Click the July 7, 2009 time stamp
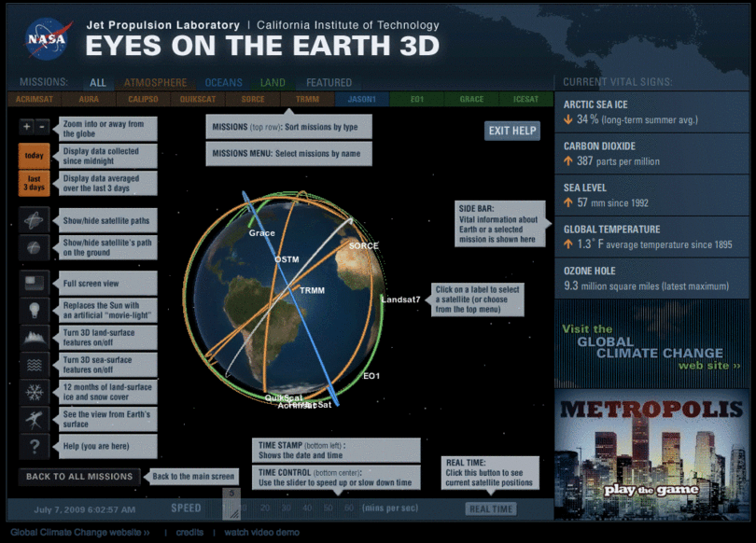Image resolution: width=756 pixels, height=543 pixels. [84, 509]
